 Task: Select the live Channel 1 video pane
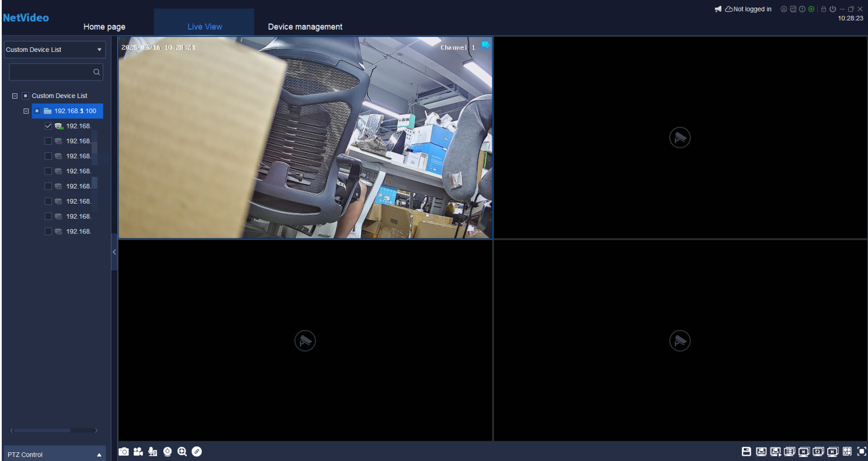(x=305, y=137)
